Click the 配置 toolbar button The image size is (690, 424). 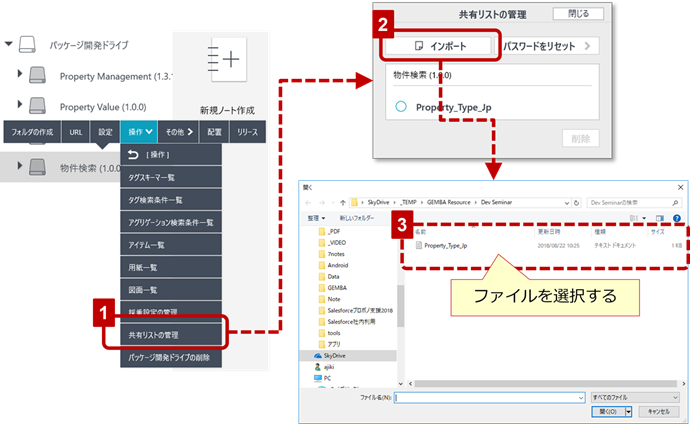[x=214, y=132]
